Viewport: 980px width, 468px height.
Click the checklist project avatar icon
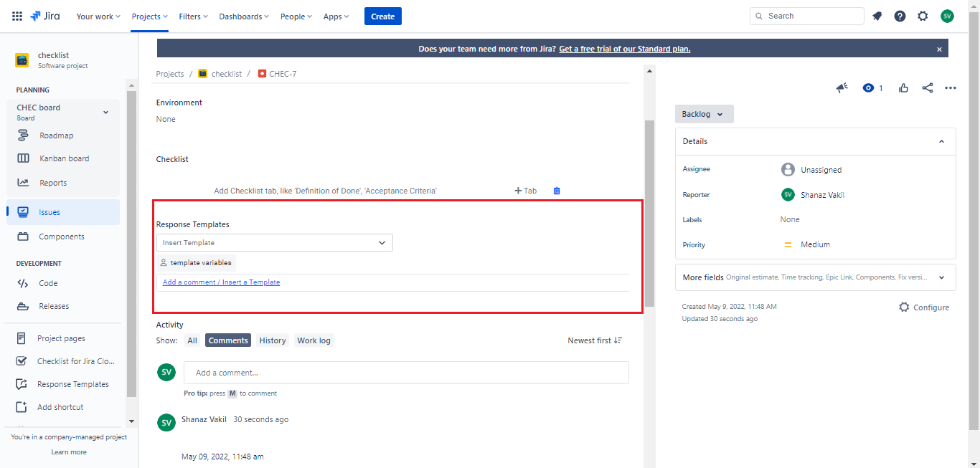point(22,60)
